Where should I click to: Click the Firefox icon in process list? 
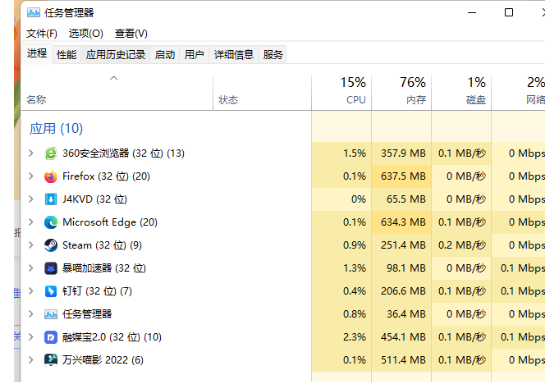click(51, 176)
